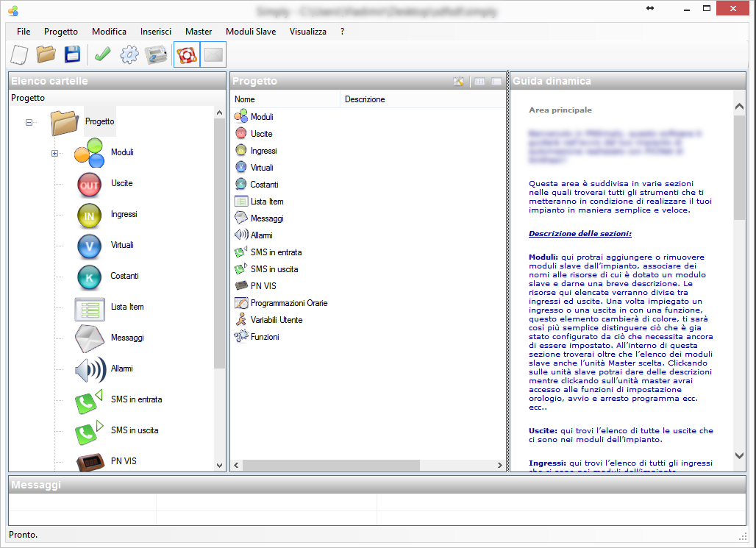This screenshot has height=548, width=756.
Task: Select the SMS in uscita phone icon in tree
Action: click(89, 433)
